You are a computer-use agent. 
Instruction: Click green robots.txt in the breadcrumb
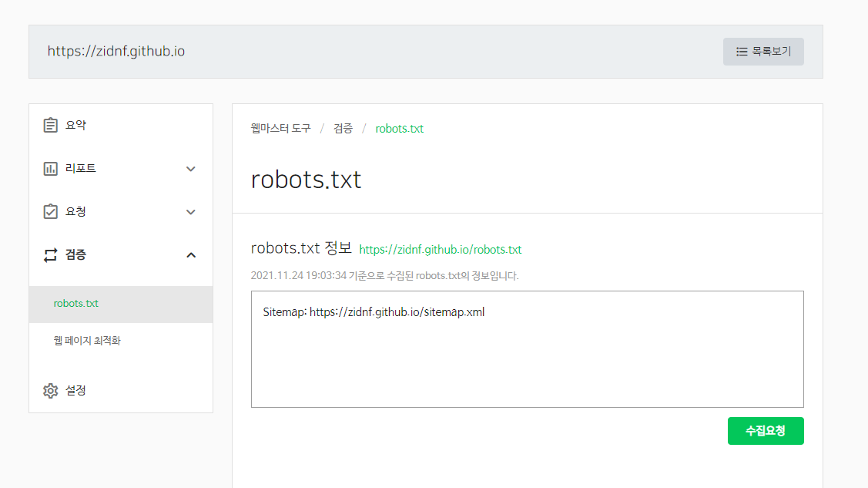click(x=399, y=129)
